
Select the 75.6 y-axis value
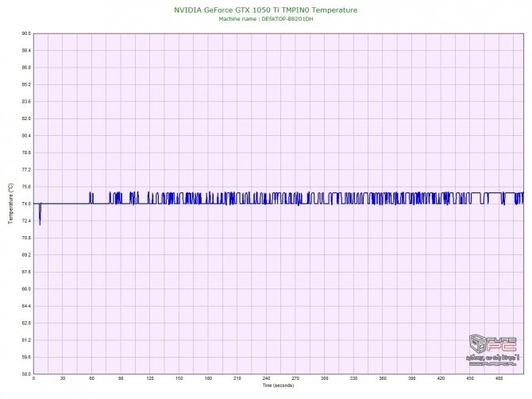(26, 187)
